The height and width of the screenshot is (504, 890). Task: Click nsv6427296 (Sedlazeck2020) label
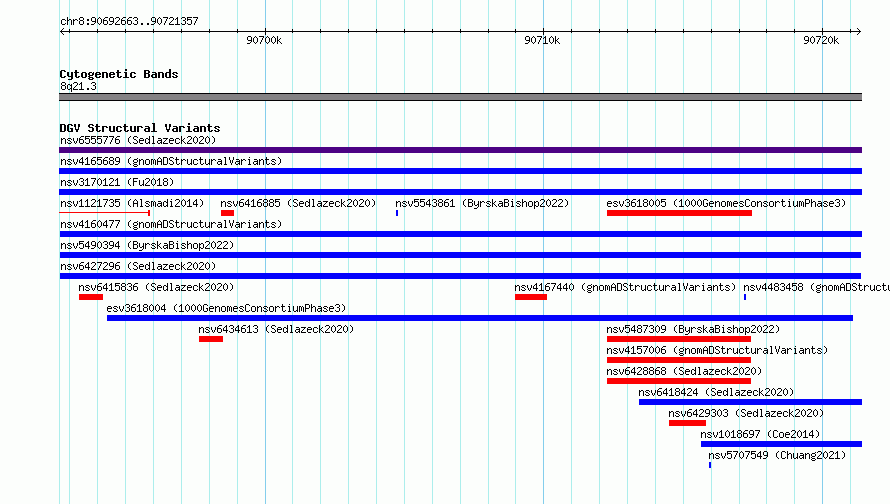pyautogui.click(x=138, y=266)
